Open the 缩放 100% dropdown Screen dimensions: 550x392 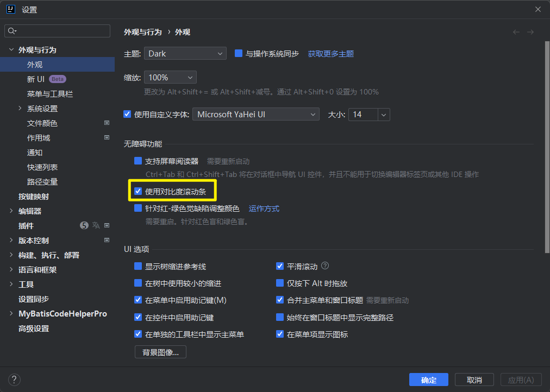[x=170, y=78]
